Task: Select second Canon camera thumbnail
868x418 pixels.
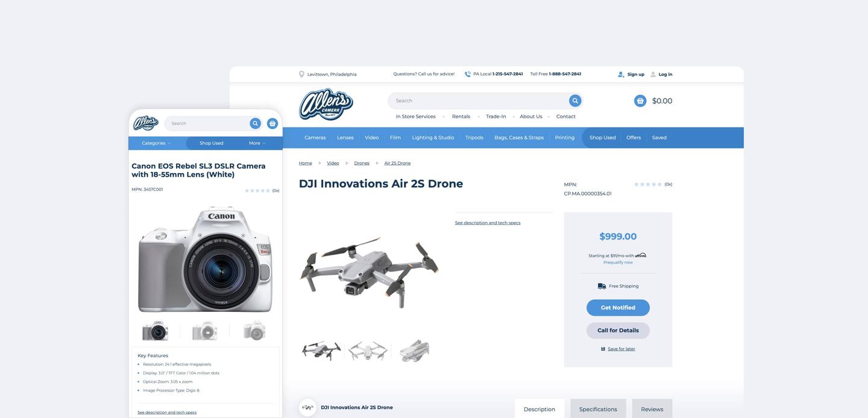Action: pyautogui.click(x=205, y=331)
